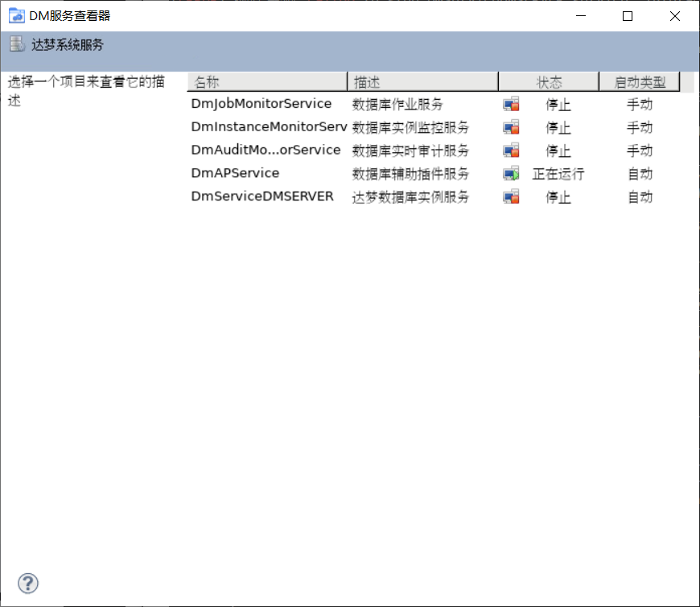
Task: Click the 自动 startup type of DmServiceDMSERVER
Action: tap(640, 197)
